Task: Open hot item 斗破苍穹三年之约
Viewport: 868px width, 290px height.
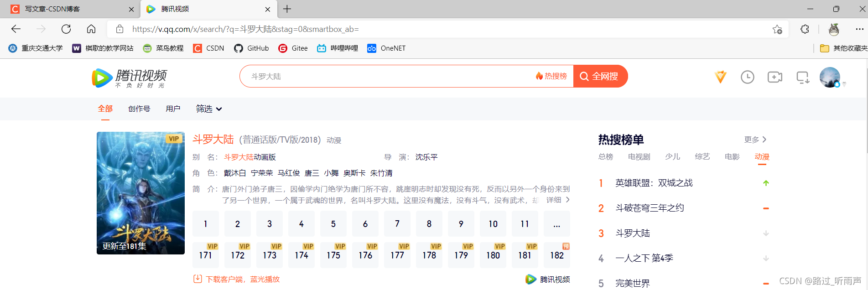Action: click(x=650, y=208)
